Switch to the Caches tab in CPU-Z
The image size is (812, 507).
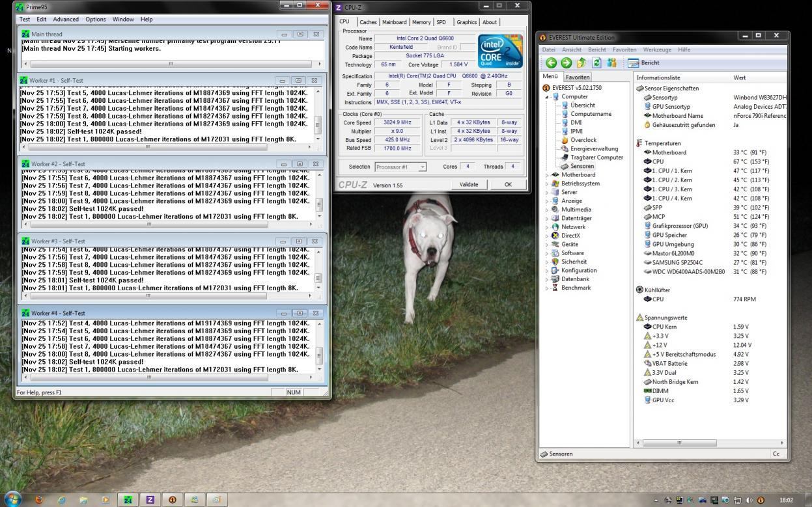368,22
